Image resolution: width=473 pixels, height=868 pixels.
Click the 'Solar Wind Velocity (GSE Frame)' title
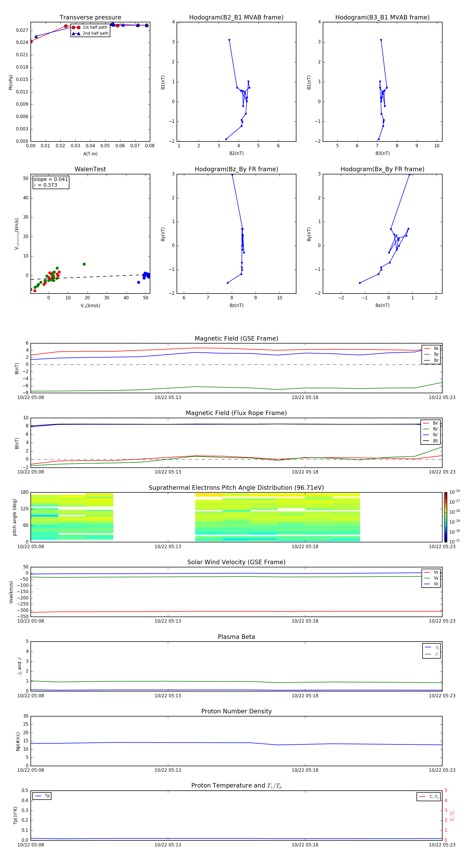(236, 562)
